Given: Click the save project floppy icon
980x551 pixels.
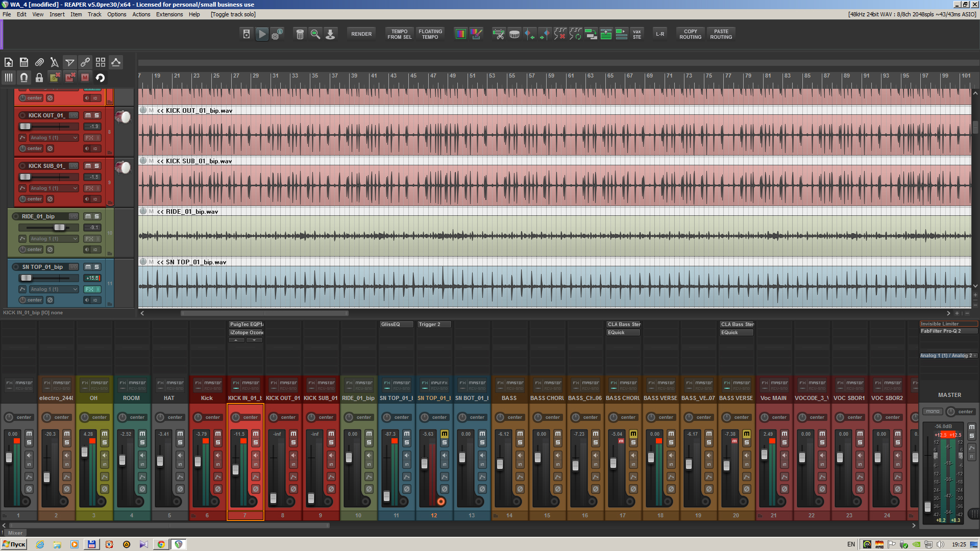Looking at the screenshot, I should click(24, 62).
